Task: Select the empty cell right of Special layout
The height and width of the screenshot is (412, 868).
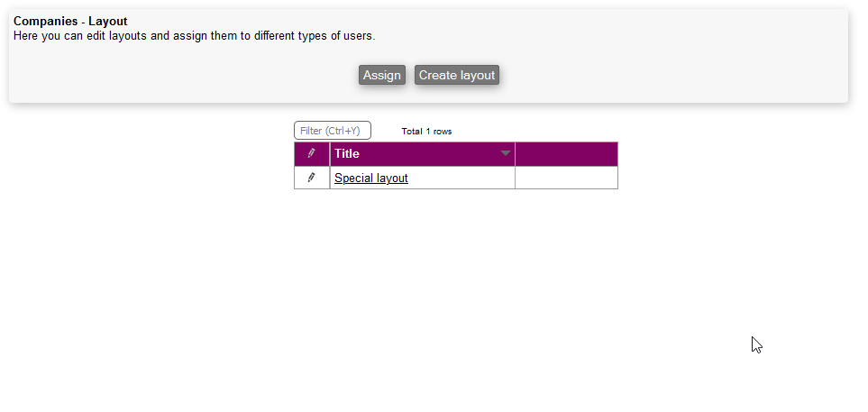Action: pyautogui.click(x=566, y=178)
